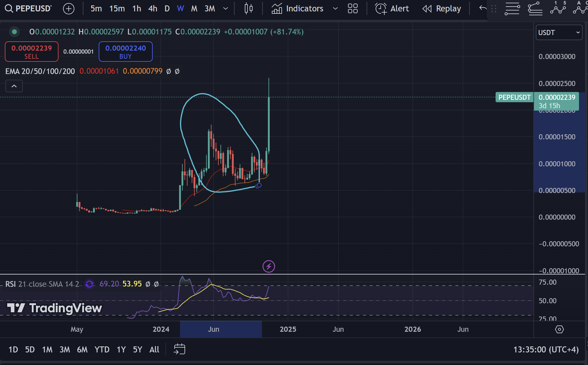Select the YTD date range
Image resolution: width=588 pixels, height=365 pixels.
tap(102, 349)
